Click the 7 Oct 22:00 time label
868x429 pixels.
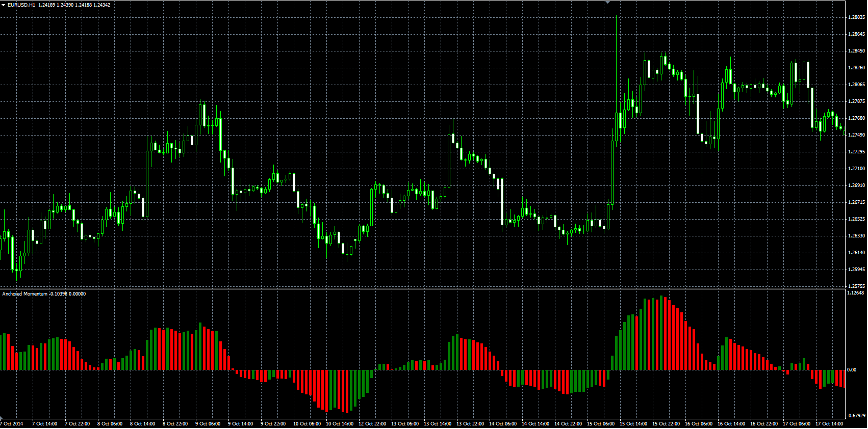pos(78,424)
